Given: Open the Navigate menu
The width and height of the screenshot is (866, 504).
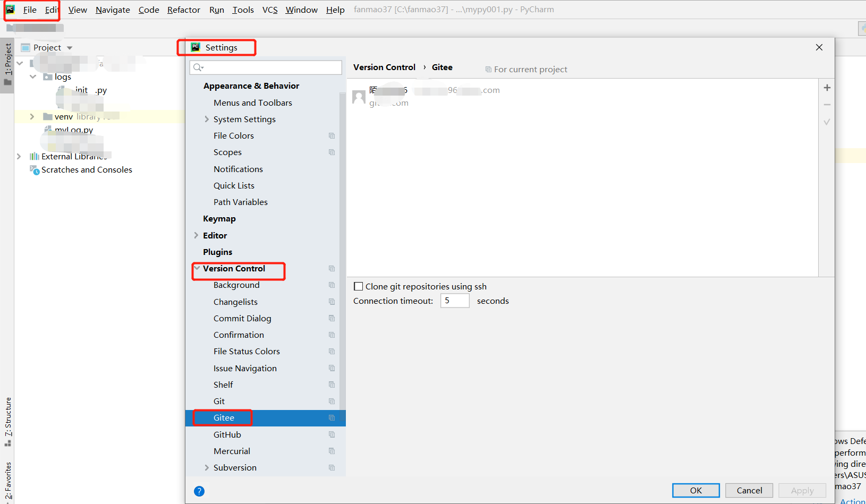Looking at the screenshot, I should pyautogui.click(x=113, y=10).
